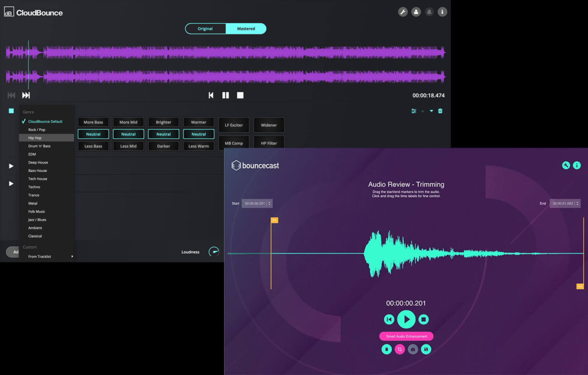The image size is (588, 375).
Task: Open CloudBounce notifications bell icon
Action: coord(429,12)
